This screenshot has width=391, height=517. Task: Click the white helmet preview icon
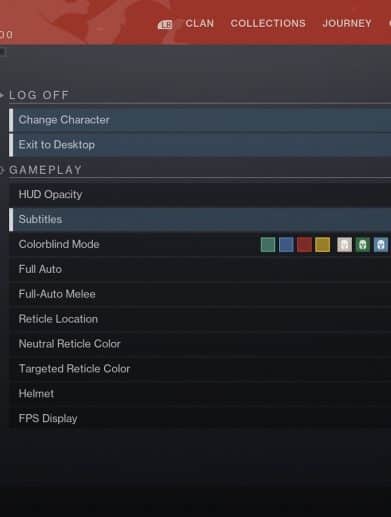pyautogui.click(x=344, y=245)
